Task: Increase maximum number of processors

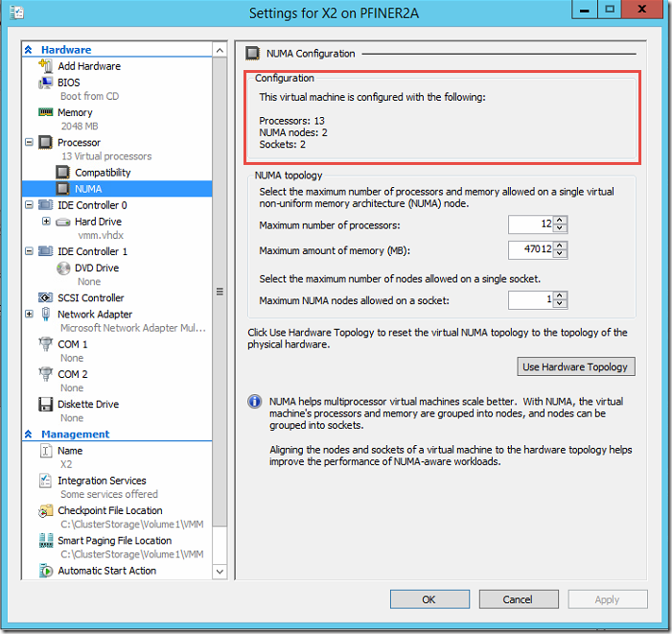Action: coord(560,221)
